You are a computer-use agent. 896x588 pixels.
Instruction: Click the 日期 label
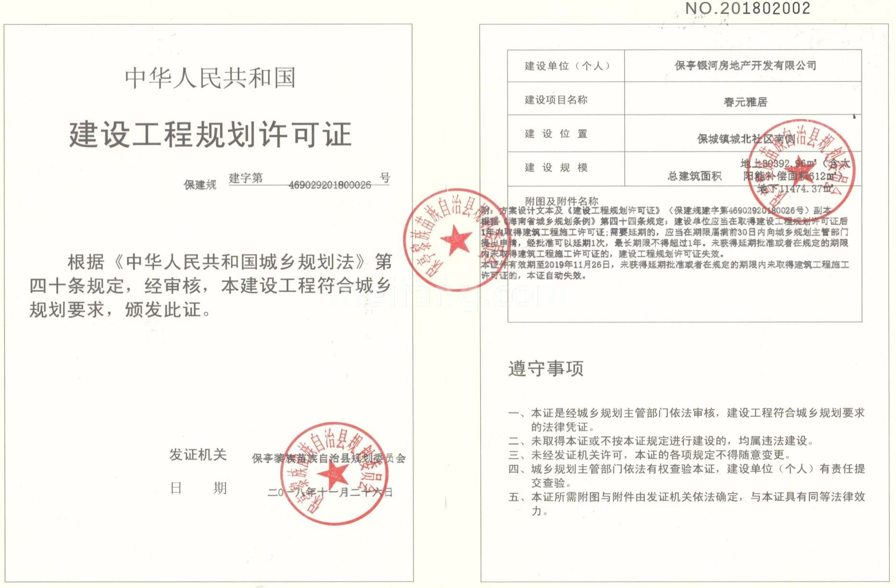(198, 488)
